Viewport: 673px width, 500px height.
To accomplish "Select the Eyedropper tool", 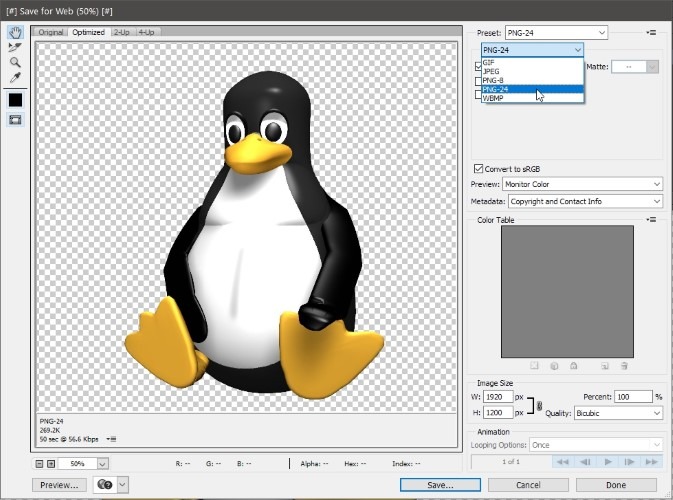I will [15, 78].
